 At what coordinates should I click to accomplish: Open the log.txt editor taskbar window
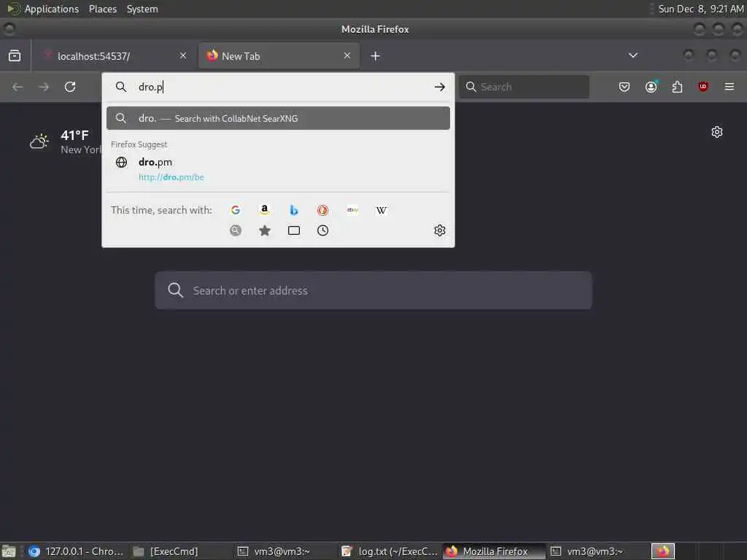pos(390,551)
